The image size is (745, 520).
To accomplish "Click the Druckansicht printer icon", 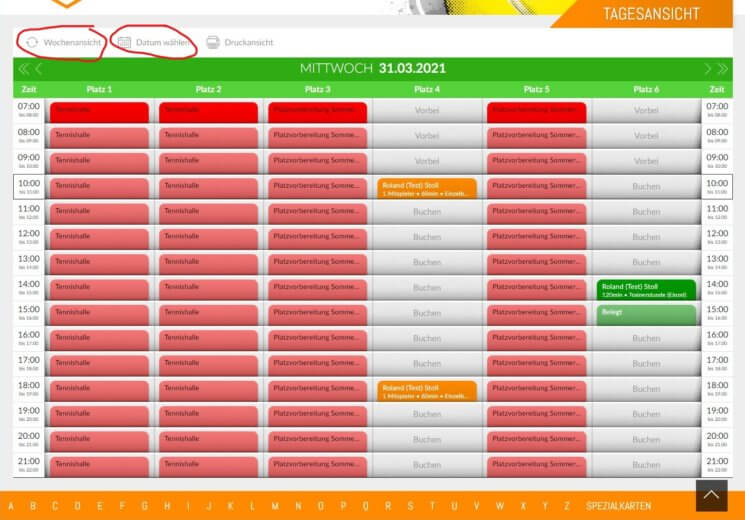I will 213,43.
